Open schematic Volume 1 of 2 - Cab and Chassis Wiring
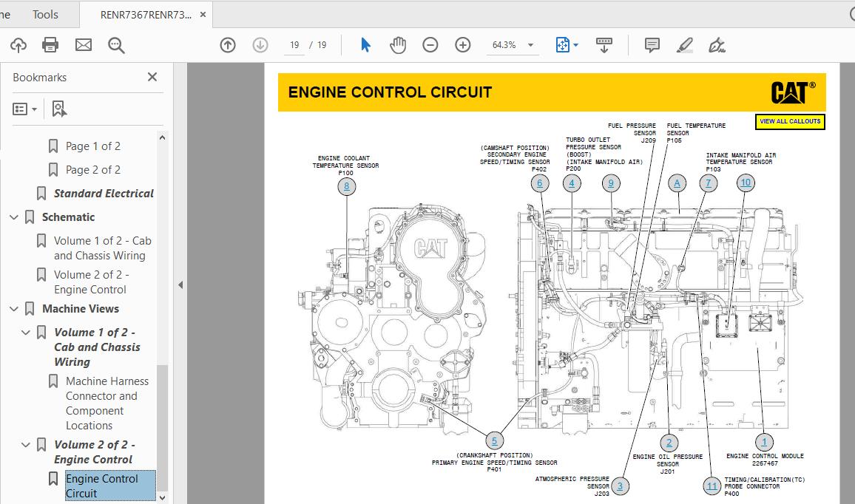Viewport: 855px width, 504px height. click(103, 248)
